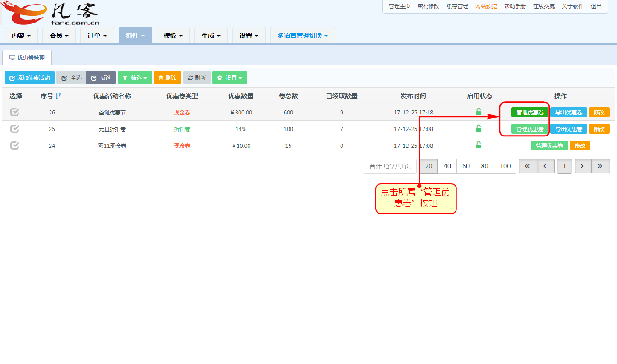Click the 双11现金卷 name cell

pos(112,146)
